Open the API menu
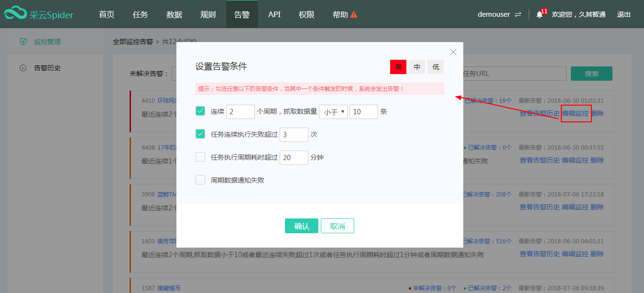The width and height of the screenshot is (644, 293). click(x=274, y=14)
